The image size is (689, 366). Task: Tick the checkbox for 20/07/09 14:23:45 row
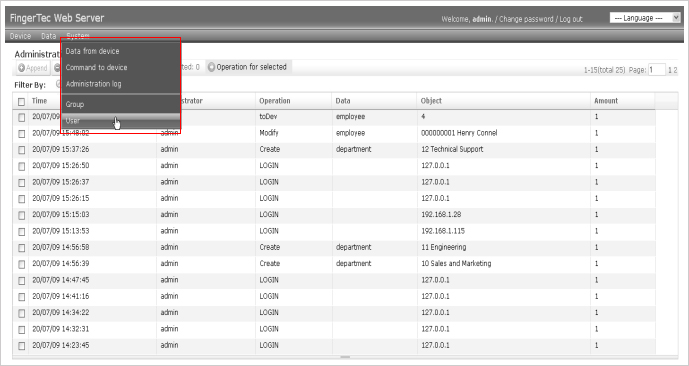tap(22, 346)
